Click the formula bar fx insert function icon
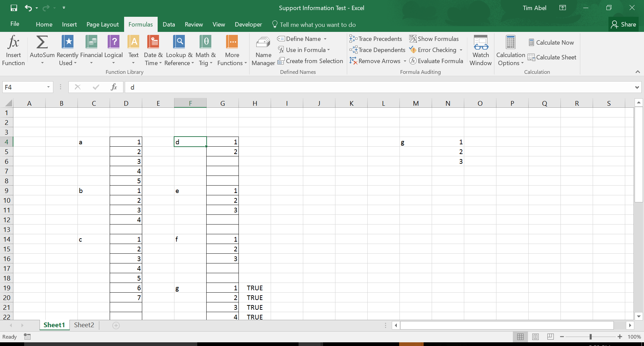644x346 pixels. (114, 87)
